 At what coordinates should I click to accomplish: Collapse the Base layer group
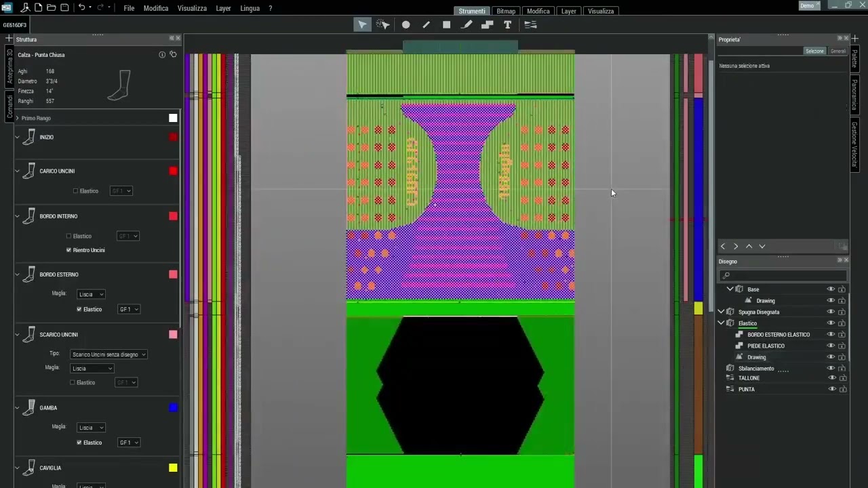[x=730, y=289]
